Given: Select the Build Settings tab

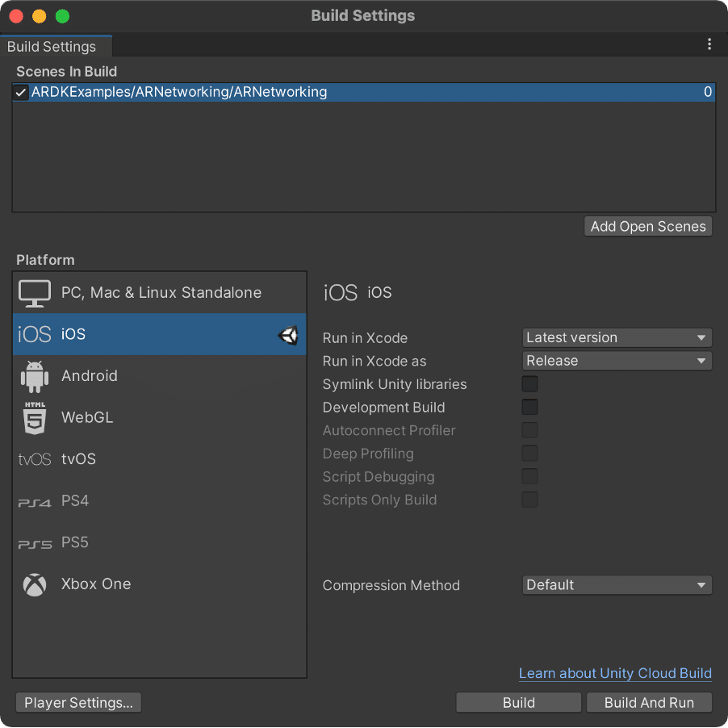Looking at the screenshot, I should click(52, 47).
